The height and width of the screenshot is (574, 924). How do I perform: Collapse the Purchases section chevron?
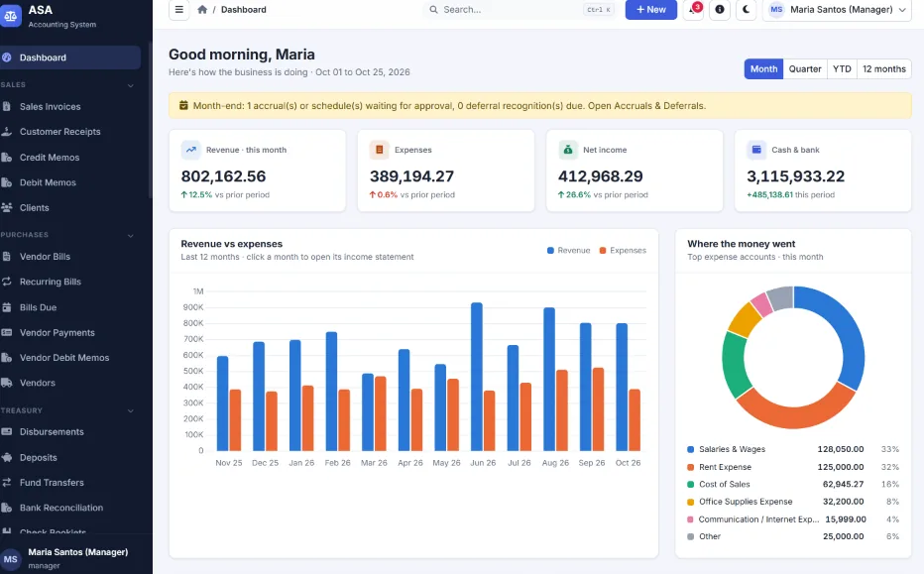(130, 235)
